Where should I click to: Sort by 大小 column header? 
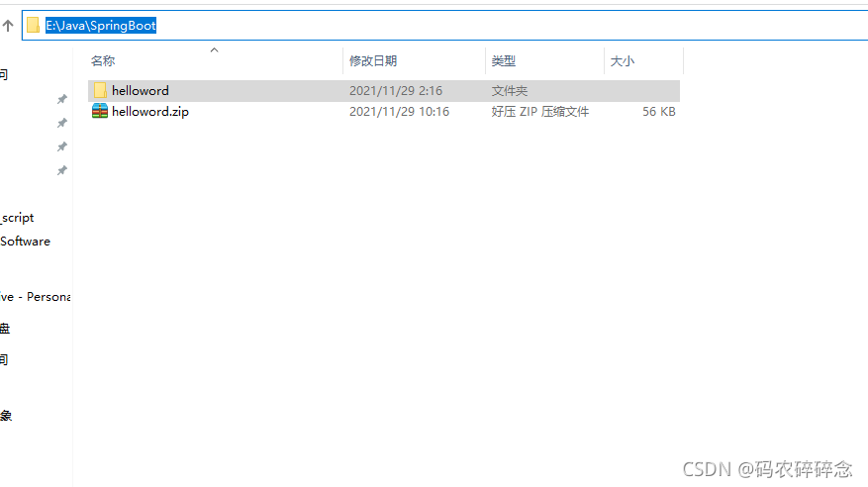[x=623, y=61]
